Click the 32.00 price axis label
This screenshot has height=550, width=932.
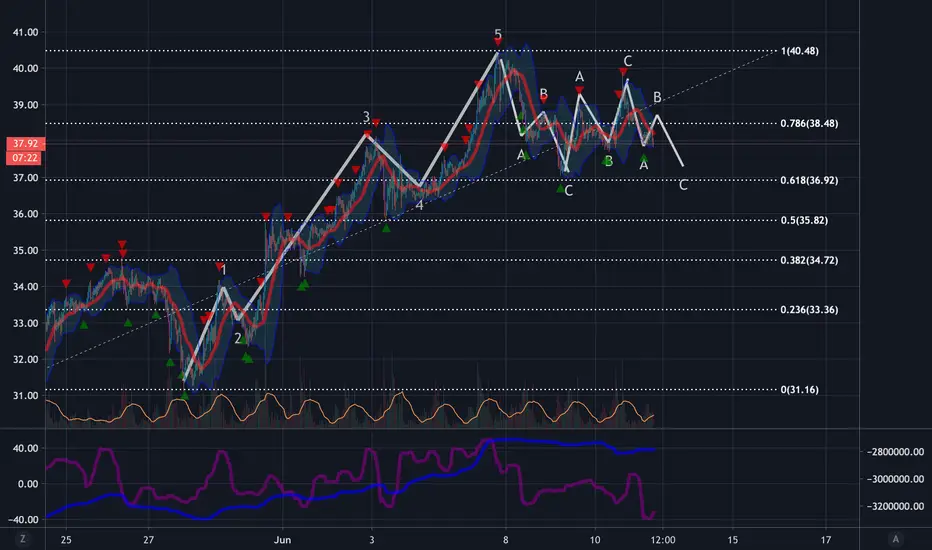click(x=26, y=360)
